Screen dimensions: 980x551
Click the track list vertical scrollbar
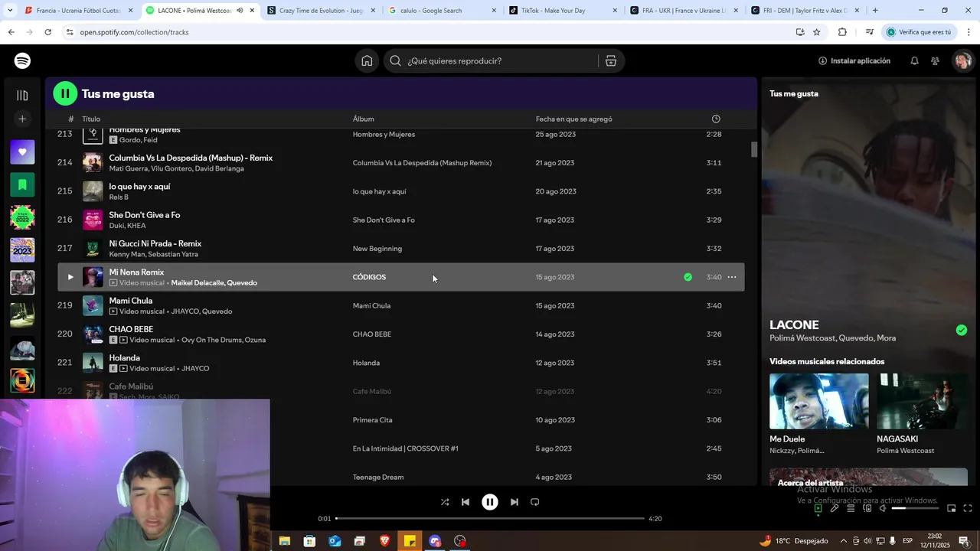tap(753, 149)
